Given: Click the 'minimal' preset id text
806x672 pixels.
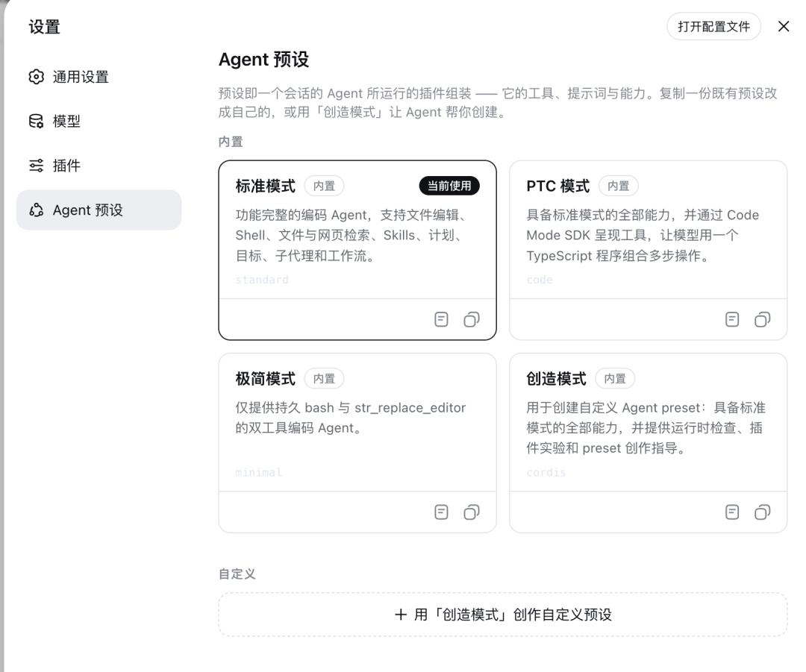Looking at the screenshot, I should pyautogui.click(x=258, y=473).
